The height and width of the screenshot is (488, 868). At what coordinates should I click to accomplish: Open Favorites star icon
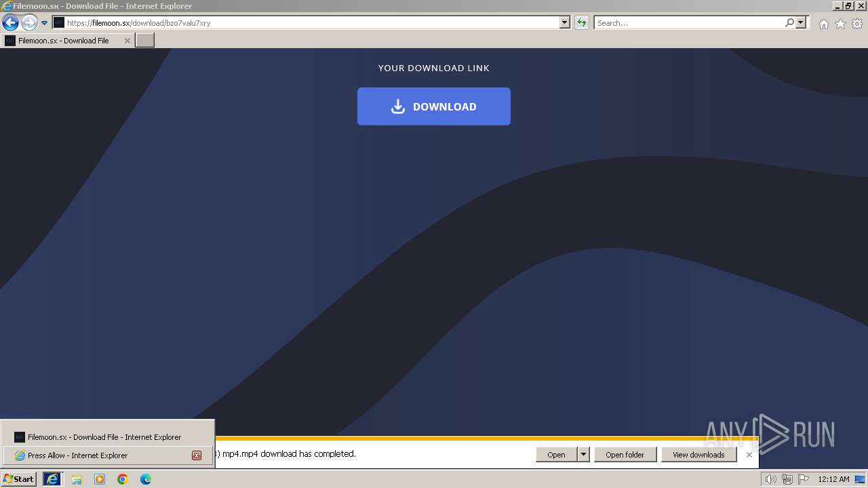pos(840,24)
